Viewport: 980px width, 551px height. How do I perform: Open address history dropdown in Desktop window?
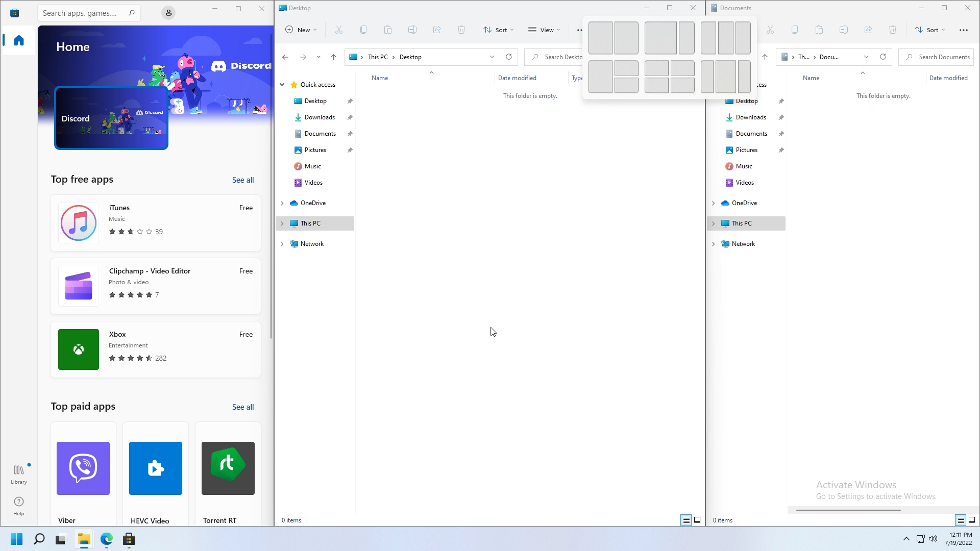[492, 57]
